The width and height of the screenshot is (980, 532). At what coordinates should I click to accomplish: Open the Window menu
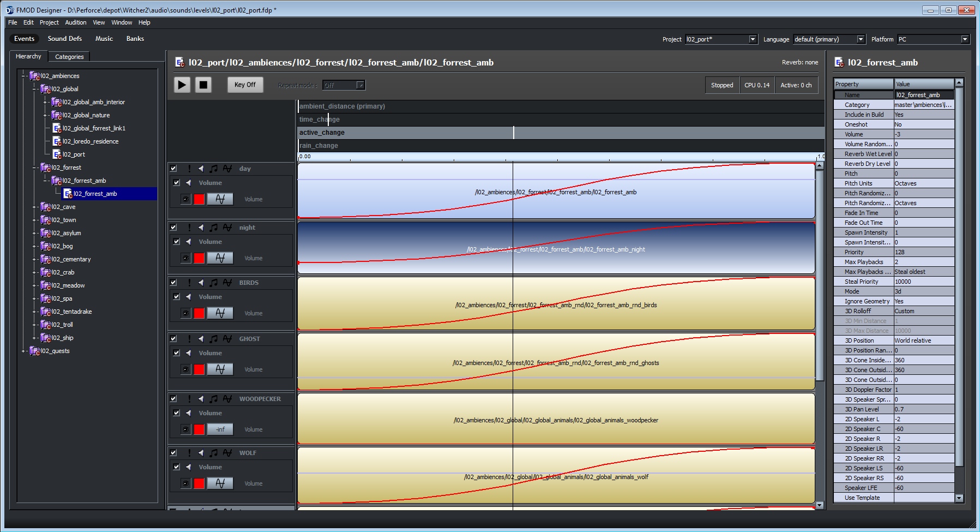tap(122, 22)
